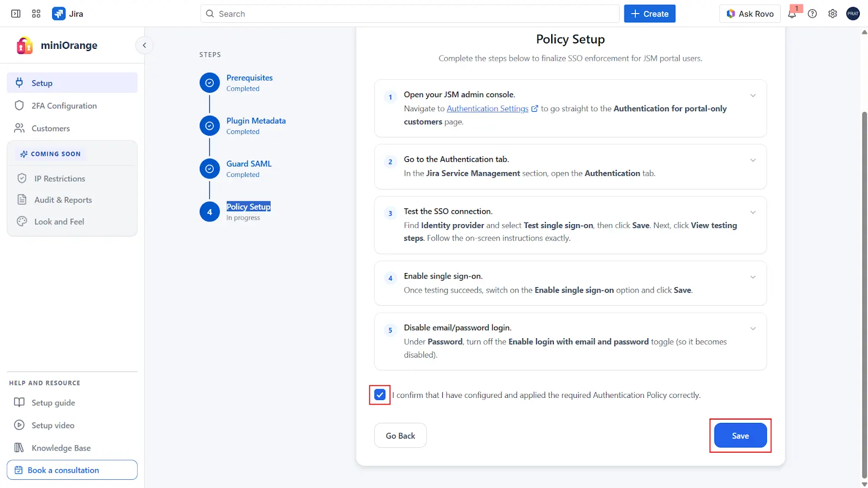868x488 pixels.
Task: Click the Create button
Action: tap(649, 14)
